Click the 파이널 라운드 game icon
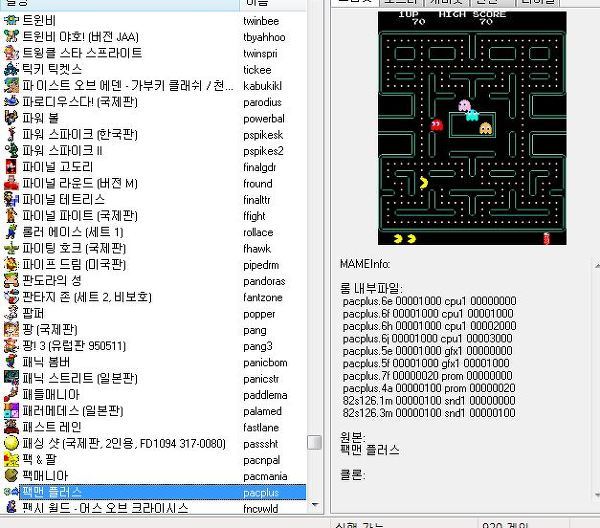The width and height of the screenshot is (600, 528). pos(11,183)
